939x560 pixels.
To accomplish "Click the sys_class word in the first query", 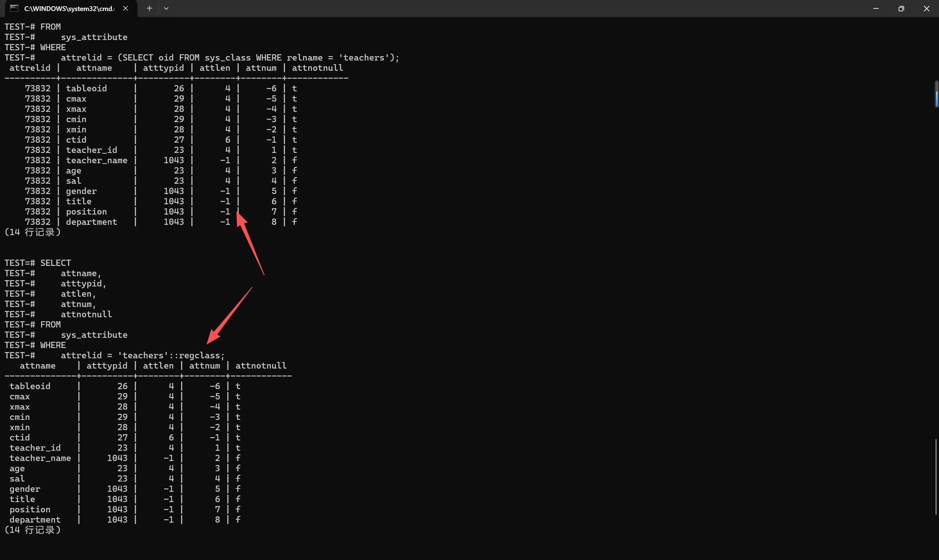I will click(228, 58).
